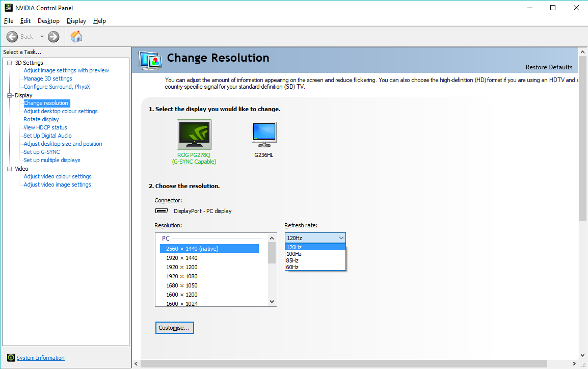Click main panel vertical scroll up arrow
The image size is (588, 369).
tap(582, 52)
